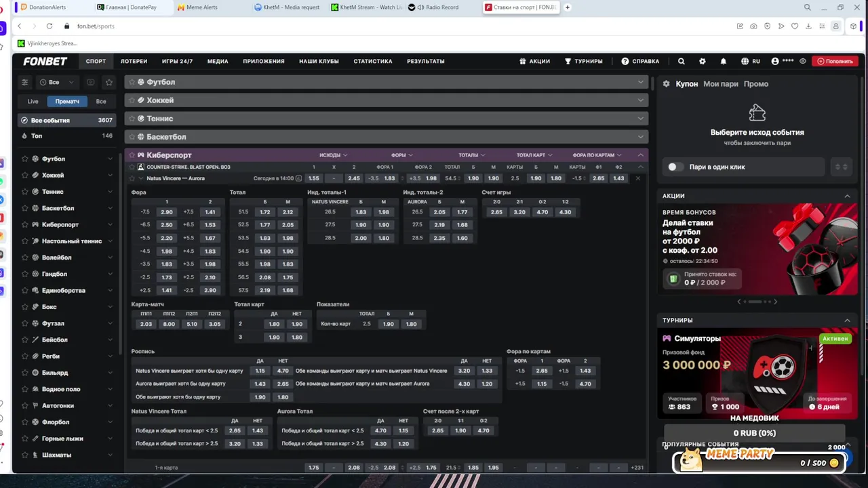Favorite Киберспорт star in left sidebar
Image resolution: width=868 pixels, height=488 pixels.
pyautogui.click(x=25, y=224)
